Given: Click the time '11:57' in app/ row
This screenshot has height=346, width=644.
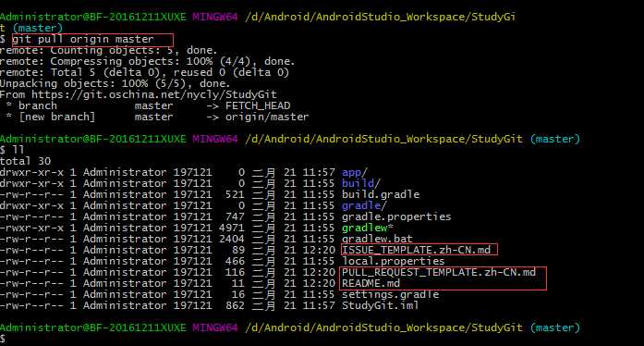Looking at the screenshot, I should click(x=319, y=172).
